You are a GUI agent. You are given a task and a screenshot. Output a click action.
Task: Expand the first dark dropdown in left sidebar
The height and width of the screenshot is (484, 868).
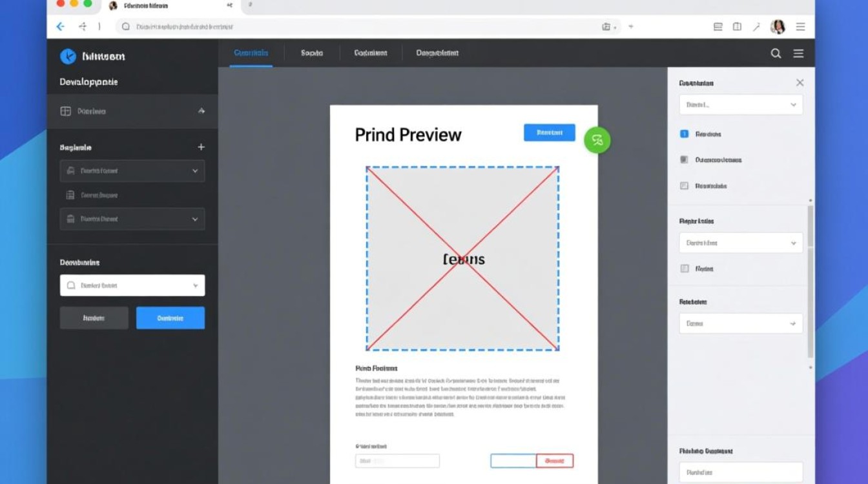click(132, 171)
